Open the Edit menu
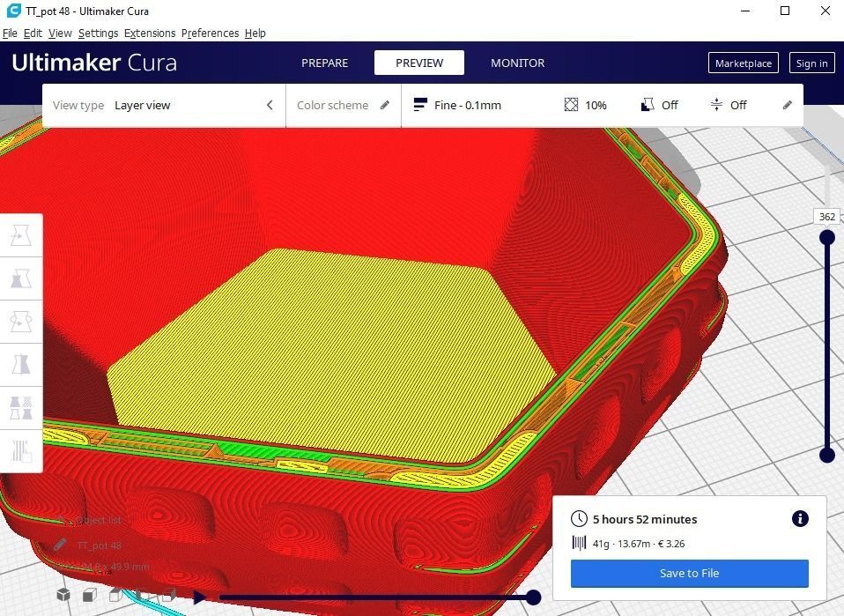844x616 pixels. click(33, 33)
